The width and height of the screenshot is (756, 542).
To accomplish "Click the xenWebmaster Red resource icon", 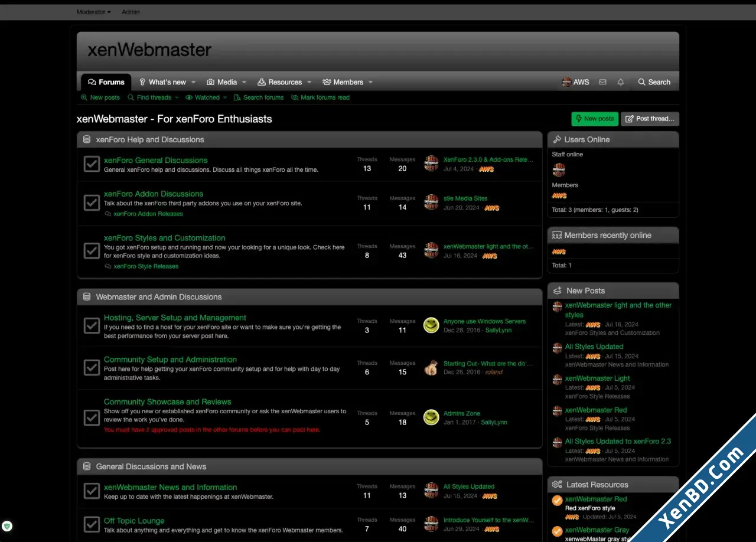I will pos(557,501).
